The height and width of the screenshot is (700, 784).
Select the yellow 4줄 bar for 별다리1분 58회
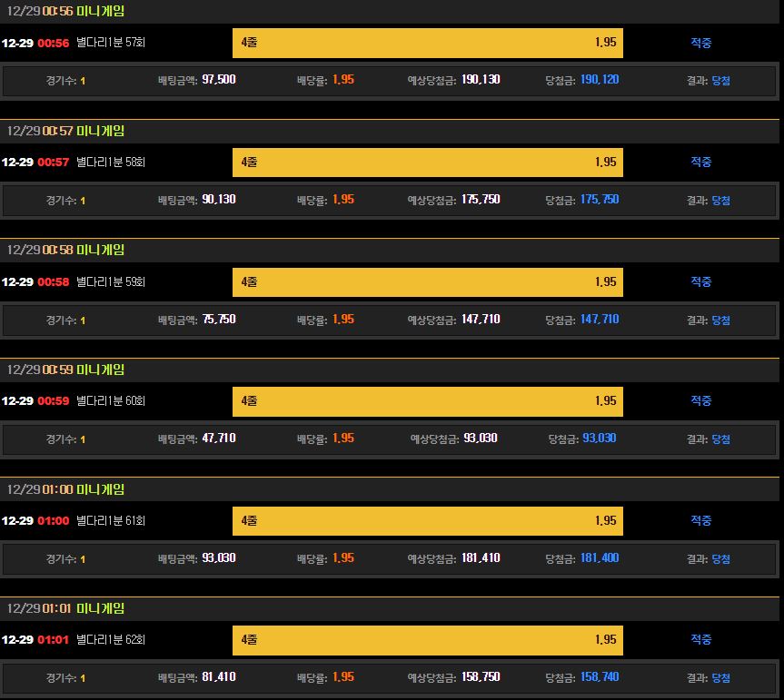pos(427,163)
